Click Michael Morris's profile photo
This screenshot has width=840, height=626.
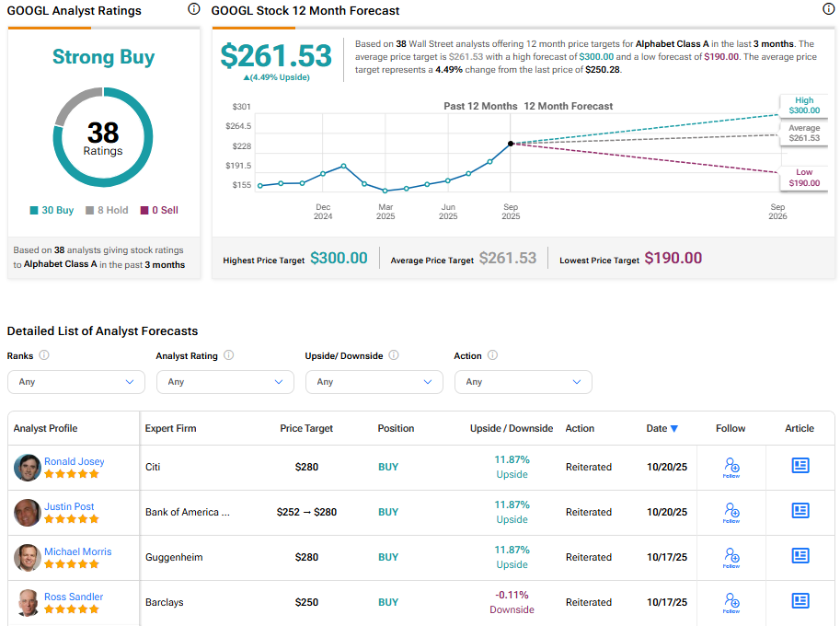pyautogui.click(x=28, y=557)
